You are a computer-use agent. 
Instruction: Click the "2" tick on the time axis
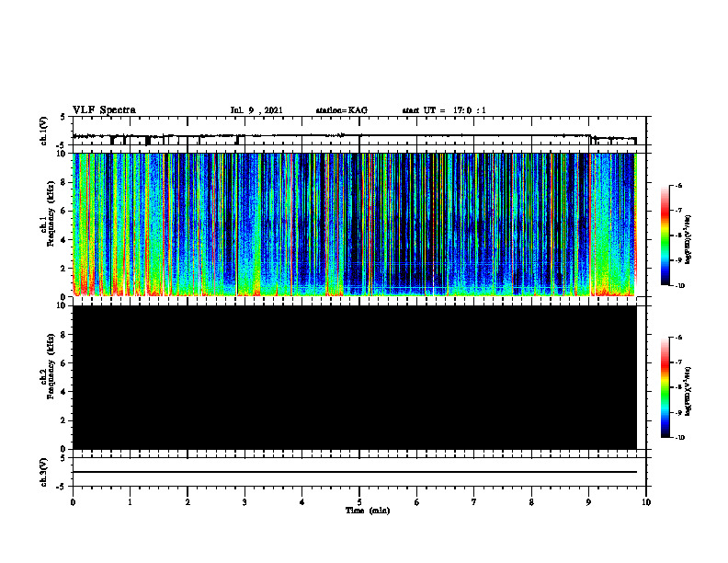pyautogui.click(x=188, y=502)
